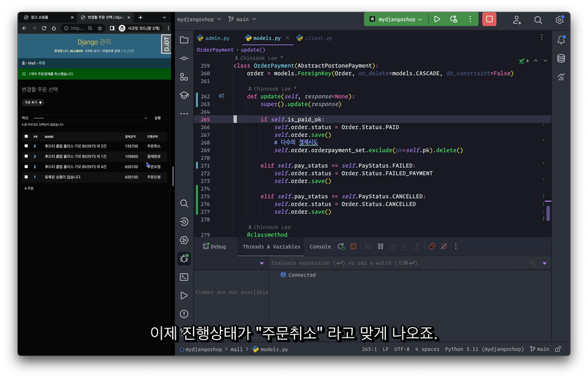The image size is (588, 379).
Task: Expand the browser tab search chevron
Action: click(164, 17)
